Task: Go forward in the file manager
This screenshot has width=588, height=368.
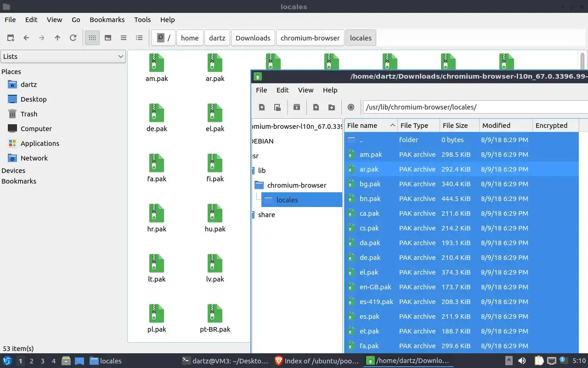Action: pos(42,38)
